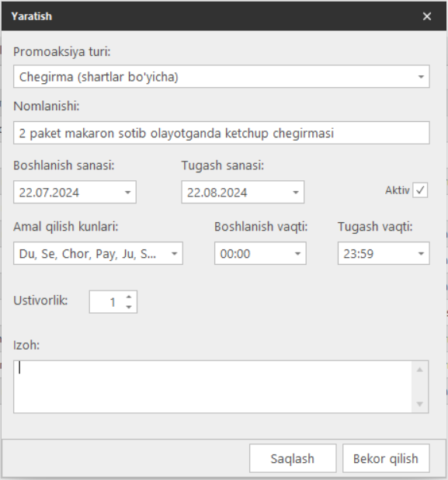
Task: Click the Ustivorlik priority value field
Action: [107, 302]
